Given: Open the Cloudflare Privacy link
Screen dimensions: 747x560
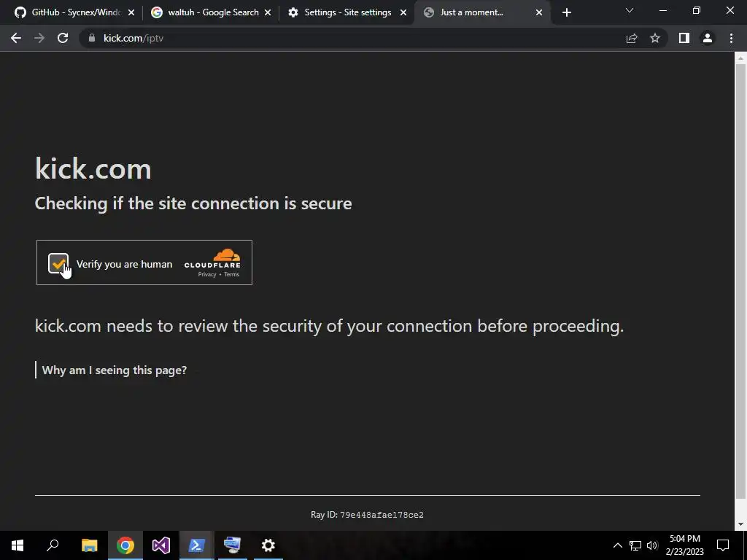Looking at the screenshot, I should (x=206, y=274).
